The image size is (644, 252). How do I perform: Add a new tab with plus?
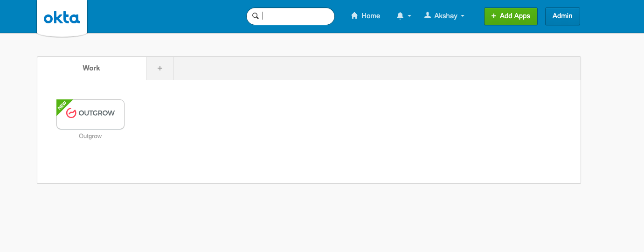point(160,68)
